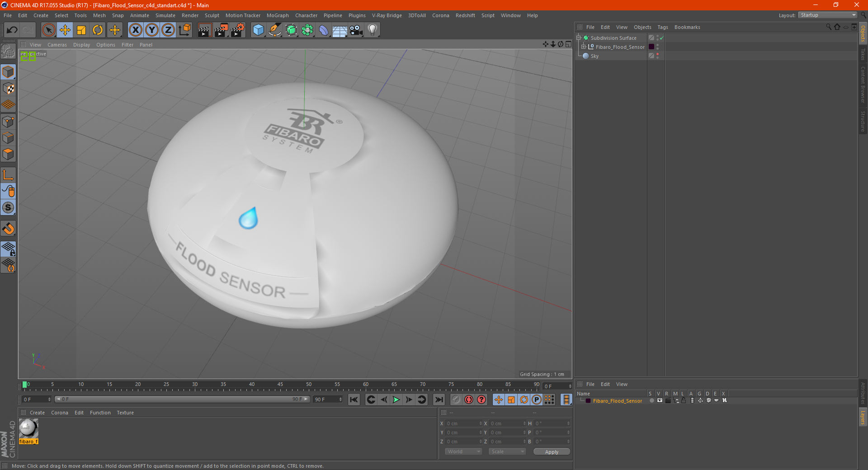This screenshot has width=868, height=470.
Task: Add a Light object
Action: pyautogui.click(x=373, y=30)
